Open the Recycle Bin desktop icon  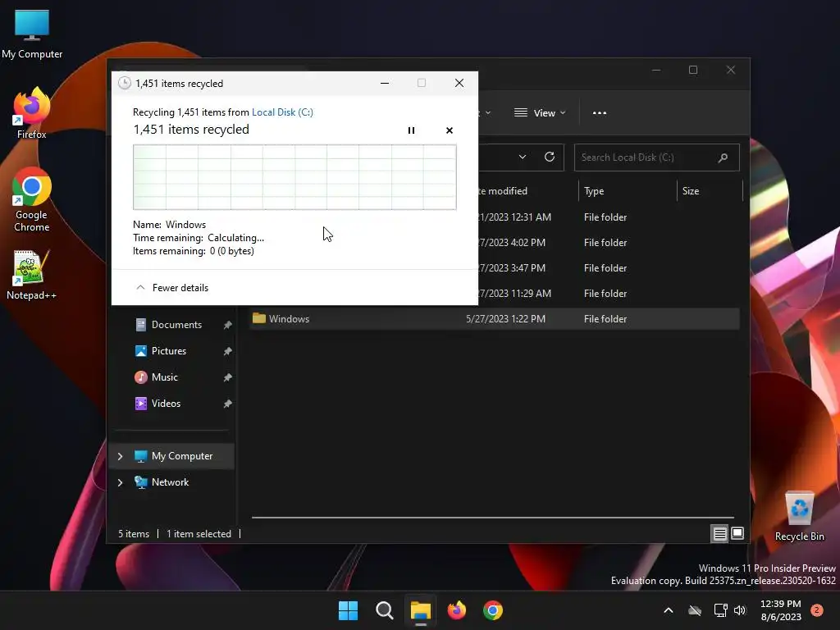click(x=799, y=517)
